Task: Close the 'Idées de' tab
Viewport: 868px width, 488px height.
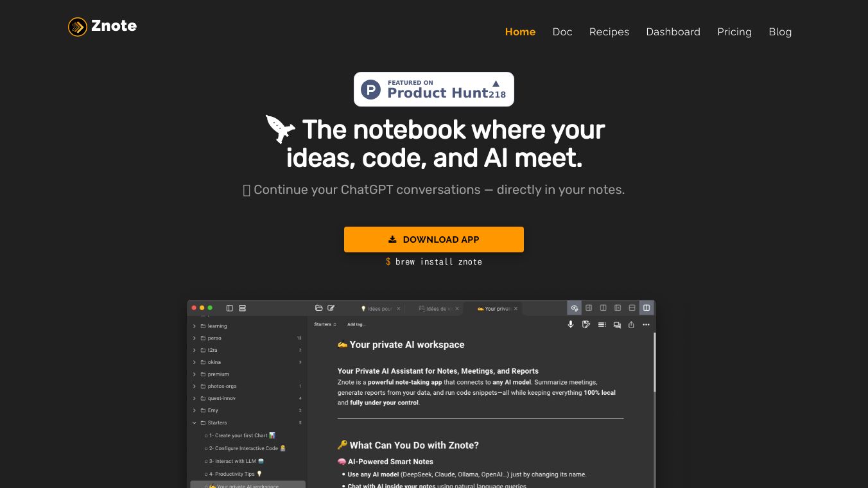Action: click(x=456, y=309)
